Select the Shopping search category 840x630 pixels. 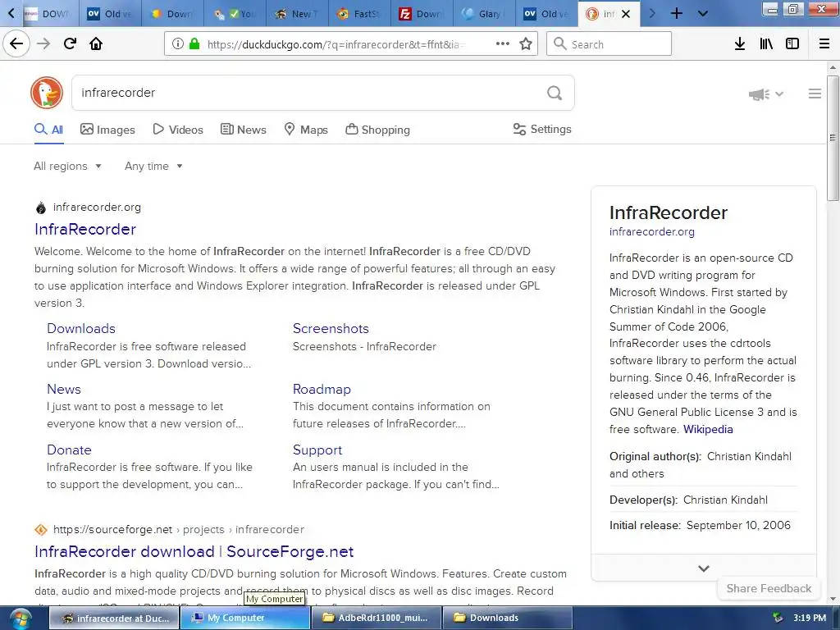377,130
